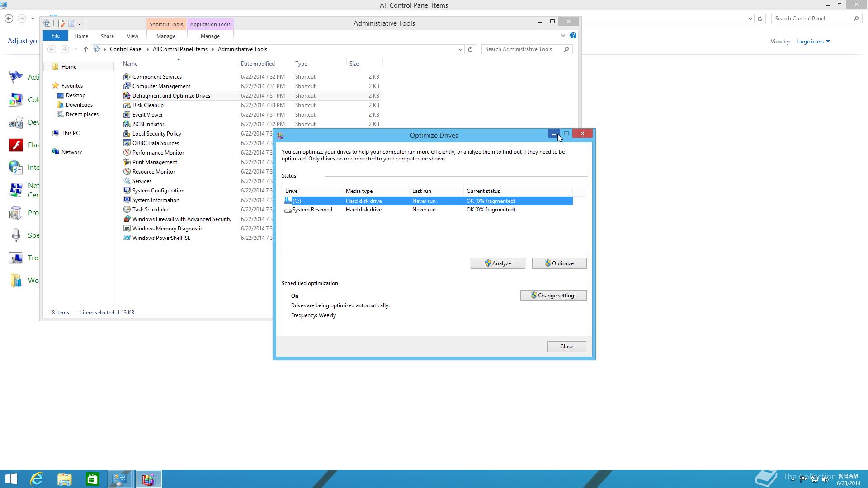Click Close button in Optimize Drives

566,347
